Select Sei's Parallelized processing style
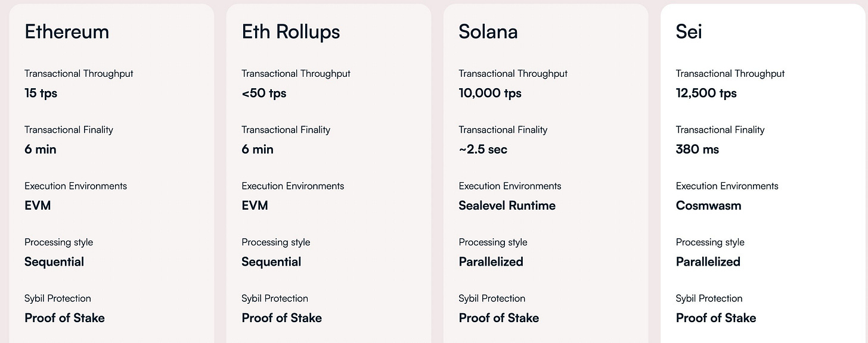 (x=708, y=262)
